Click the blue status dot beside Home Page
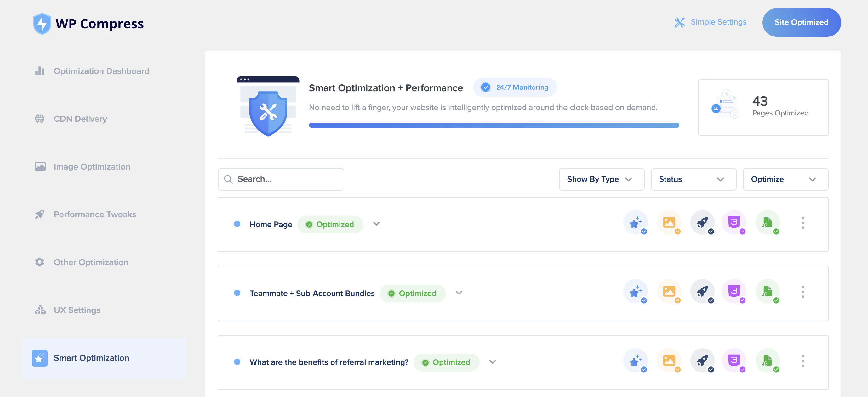 pos(237,224)
